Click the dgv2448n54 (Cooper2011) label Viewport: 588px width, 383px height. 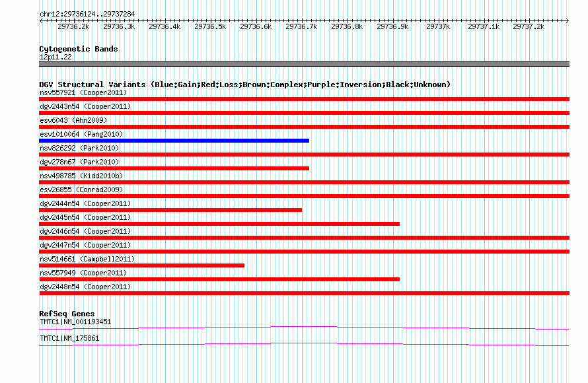pos(85,287)
